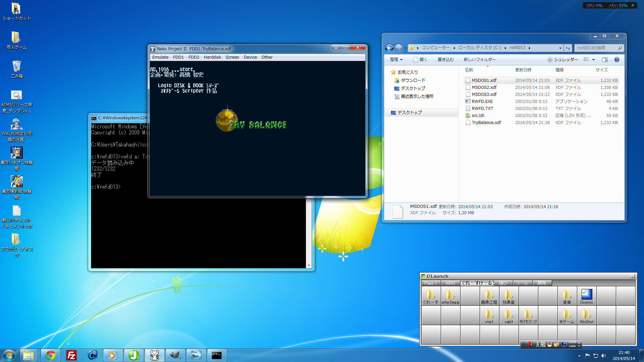Click the Explorer help question mark icon
Viewport: 644px width, 362px height.
[x=616, y=60]
